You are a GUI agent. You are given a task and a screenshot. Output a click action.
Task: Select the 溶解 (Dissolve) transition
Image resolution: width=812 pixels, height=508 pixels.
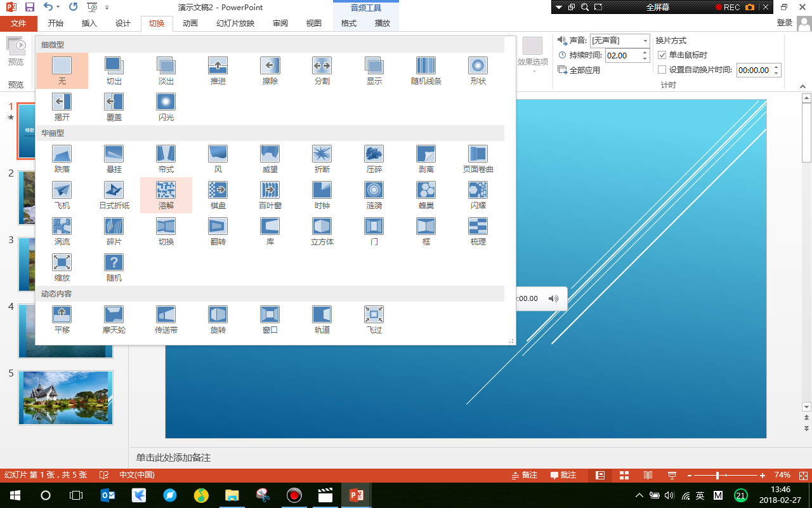point(166,195)
